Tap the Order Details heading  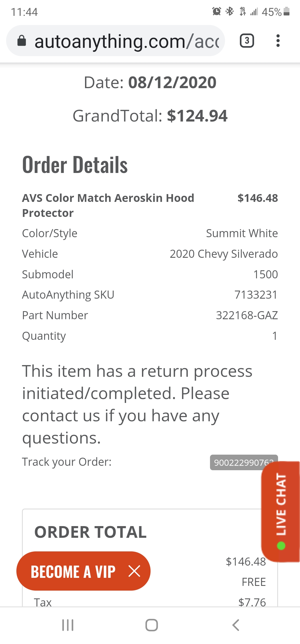[75, 165]
